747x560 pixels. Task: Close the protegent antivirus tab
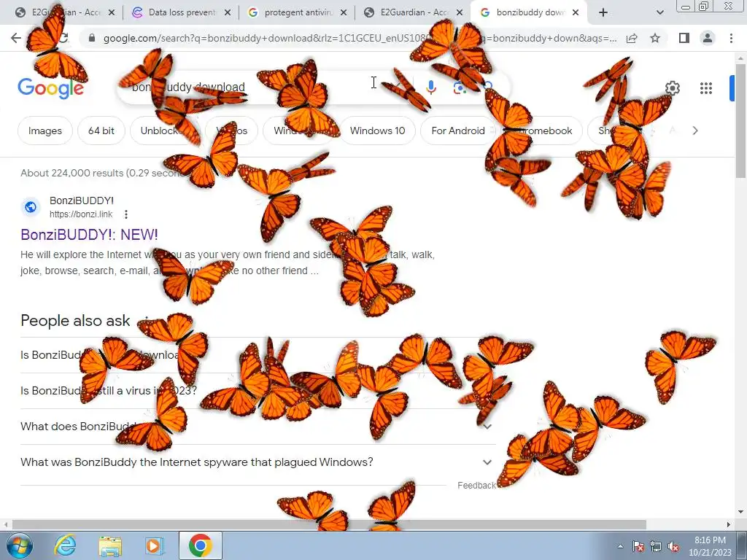[344, 13]
